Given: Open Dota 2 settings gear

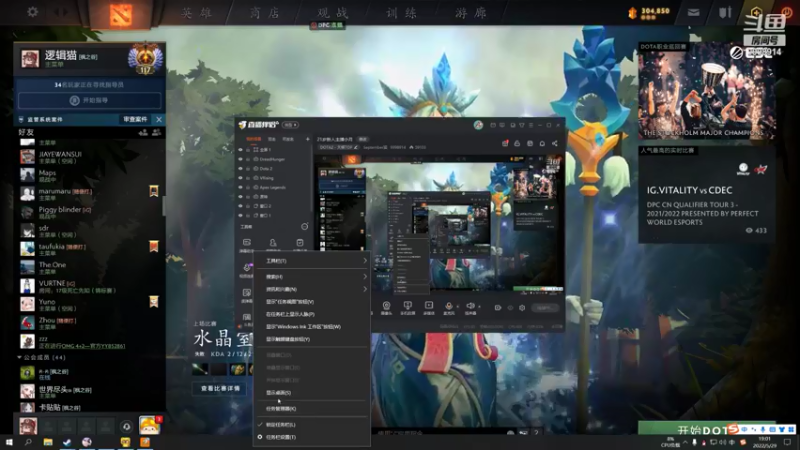Looking at the screenshot, I should coord(33,12).
